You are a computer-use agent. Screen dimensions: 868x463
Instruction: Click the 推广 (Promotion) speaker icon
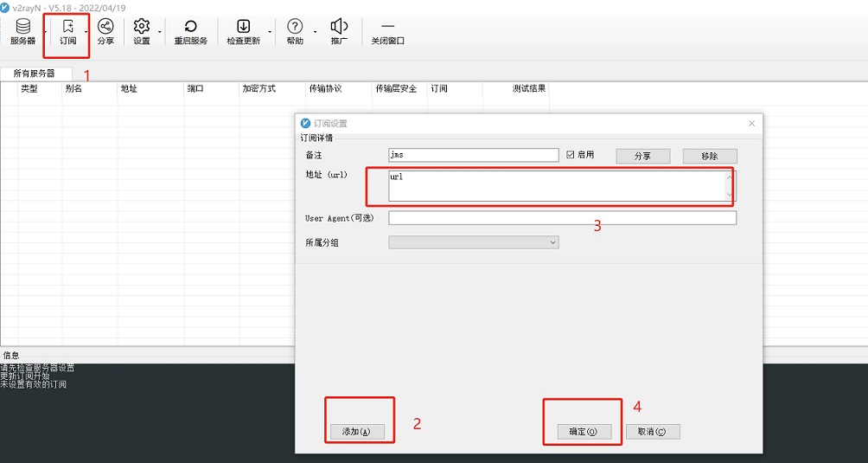339,32
